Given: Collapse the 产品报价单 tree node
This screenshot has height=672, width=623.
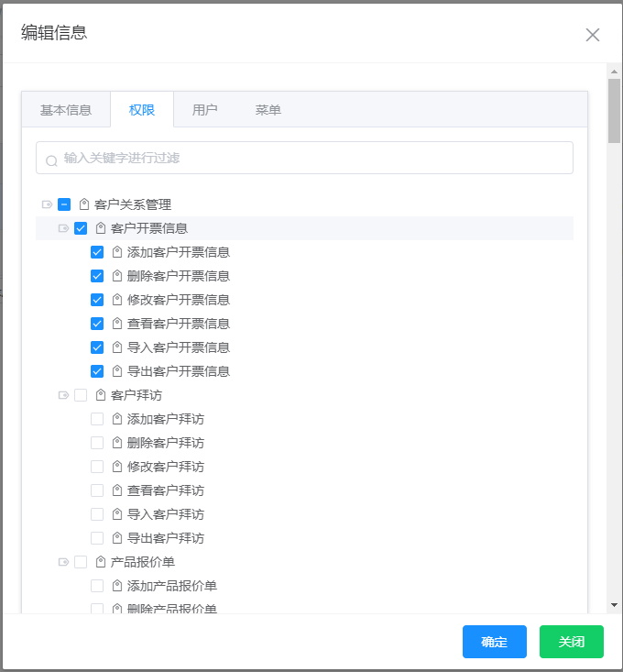Looking at the screenshot, I should click(63, 561).
